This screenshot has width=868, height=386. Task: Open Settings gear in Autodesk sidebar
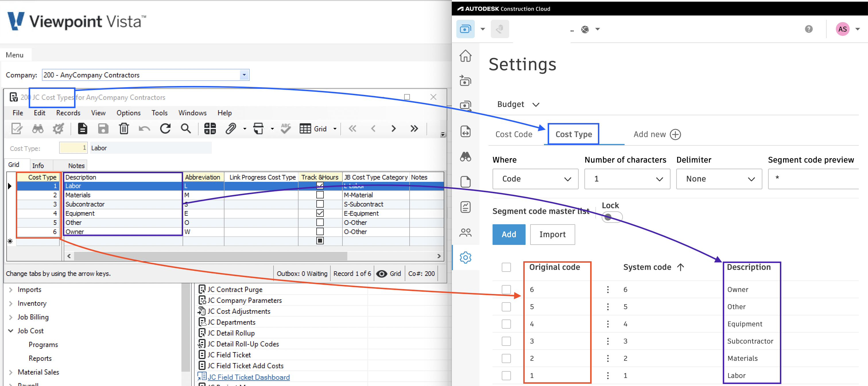[x=465, y=258]
